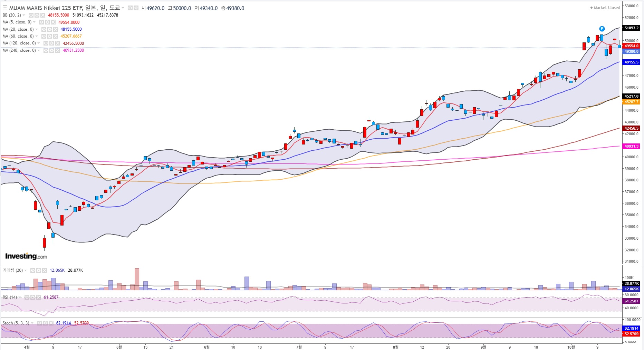Expand the MA (120, close, 0) dropdown

[39, 43]
